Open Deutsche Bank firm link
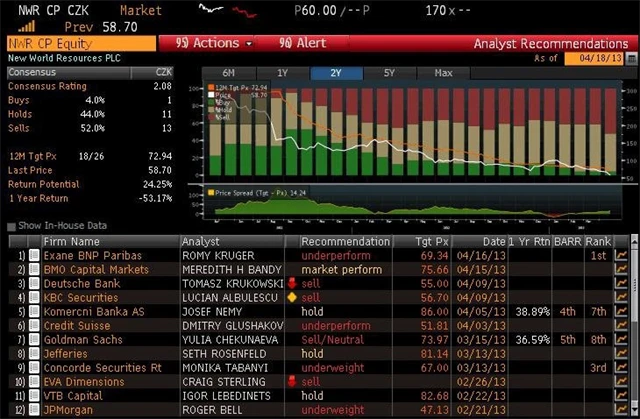640x419 pixels. [82, 284]
